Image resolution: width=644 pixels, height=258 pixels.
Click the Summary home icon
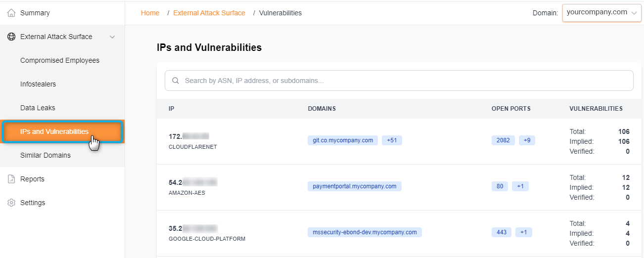11,13
